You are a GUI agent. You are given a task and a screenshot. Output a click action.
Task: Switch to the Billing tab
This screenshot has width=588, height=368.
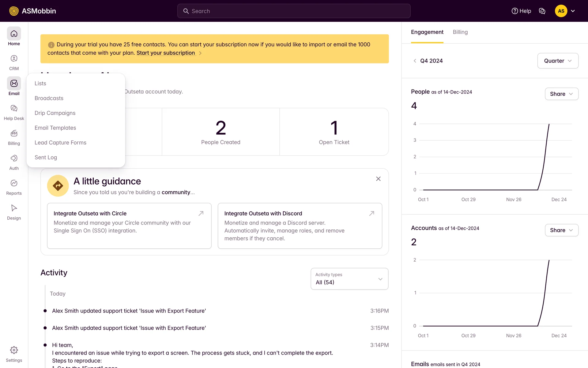(x=460, y=32)
